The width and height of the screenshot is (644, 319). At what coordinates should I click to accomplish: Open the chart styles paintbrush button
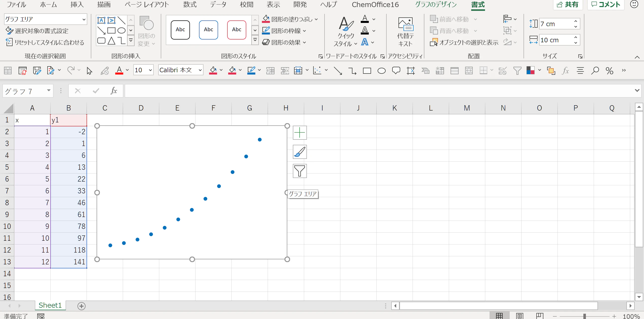tap(300, 152)
